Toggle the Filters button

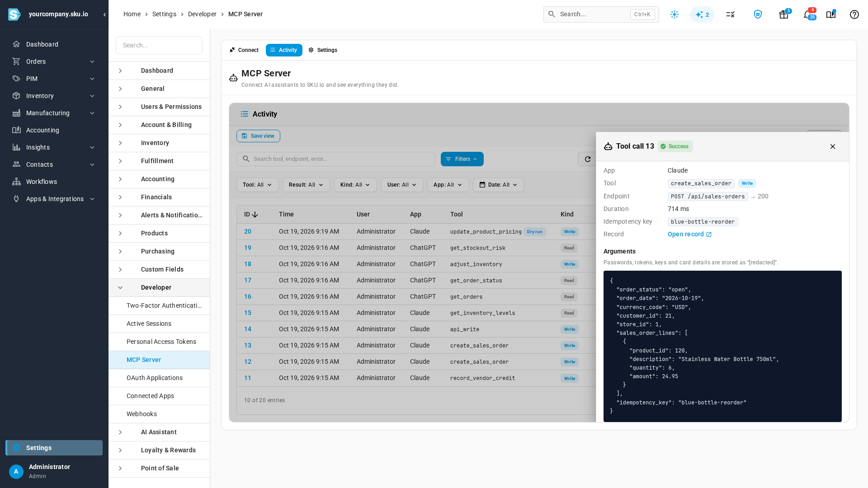(x=462, y=159)
